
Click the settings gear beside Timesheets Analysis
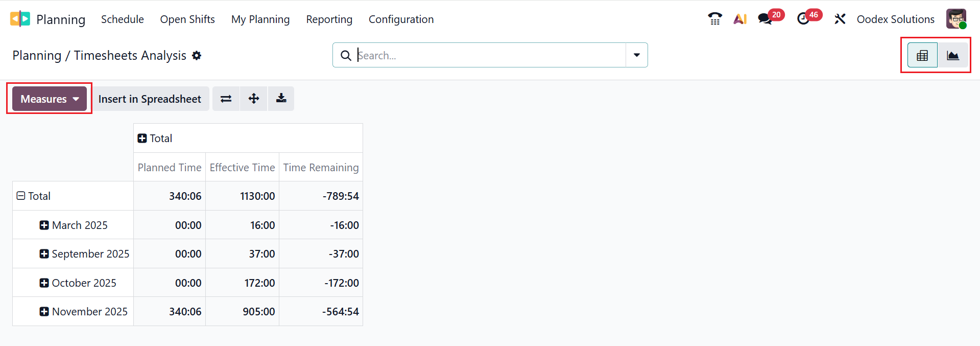[x=197, y=55]
